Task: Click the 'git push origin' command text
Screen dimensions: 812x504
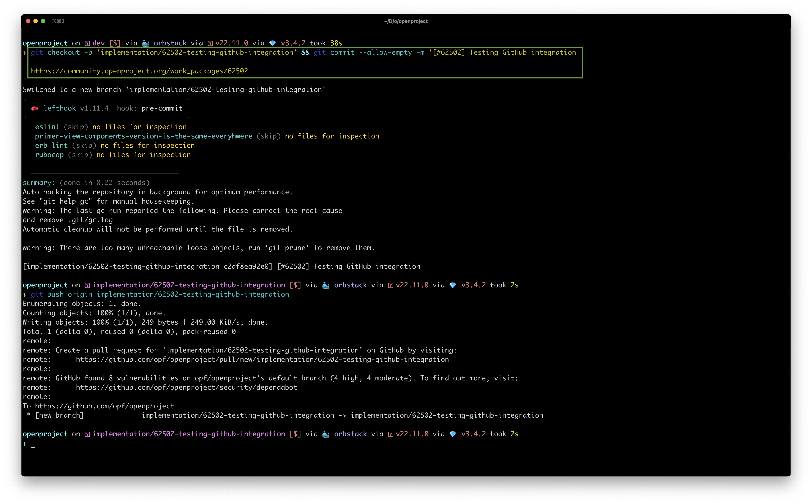Action: click(x=61, y=294)
